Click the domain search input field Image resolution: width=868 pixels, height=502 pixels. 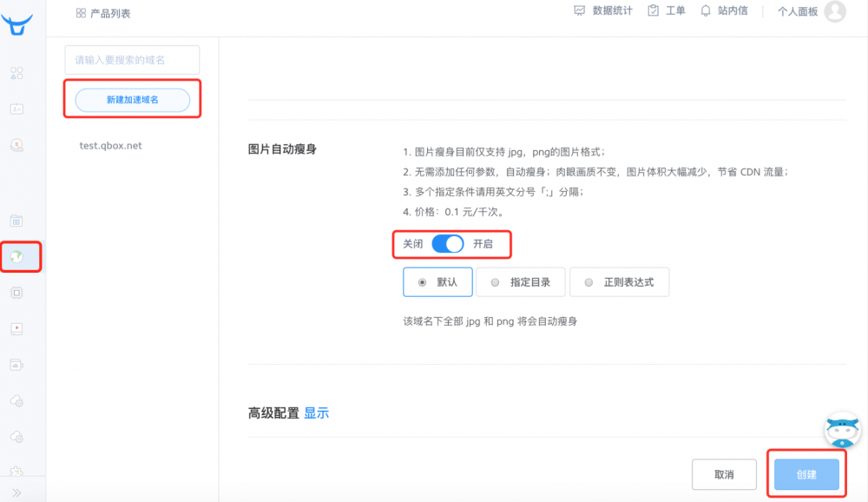132,60
